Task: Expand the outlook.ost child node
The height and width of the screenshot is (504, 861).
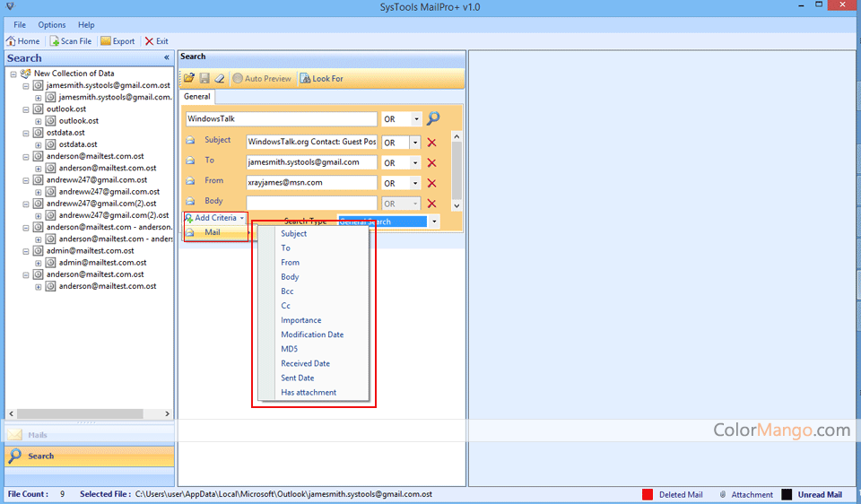Action: pyautogui.click(x=39, y=121)
